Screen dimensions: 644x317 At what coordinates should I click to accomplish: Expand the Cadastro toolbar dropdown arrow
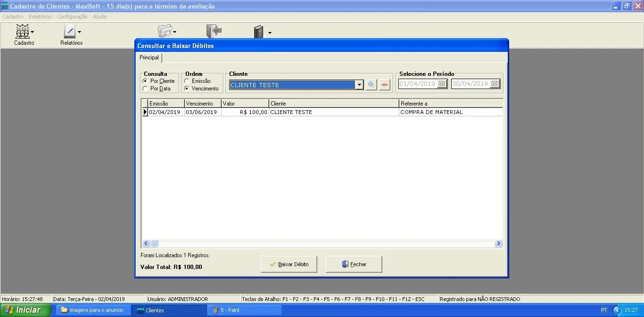point(33,32)
